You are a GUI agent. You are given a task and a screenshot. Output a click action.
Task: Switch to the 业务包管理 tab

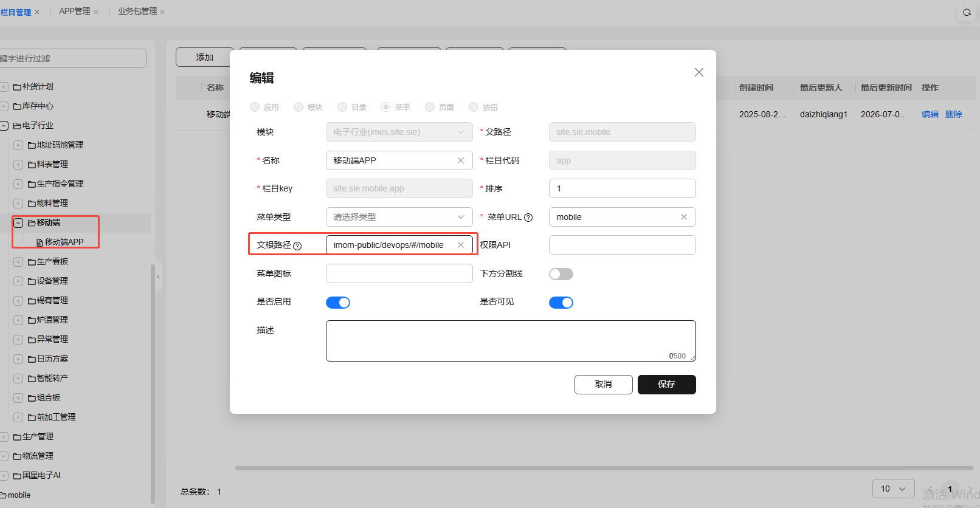click(137, 12)
